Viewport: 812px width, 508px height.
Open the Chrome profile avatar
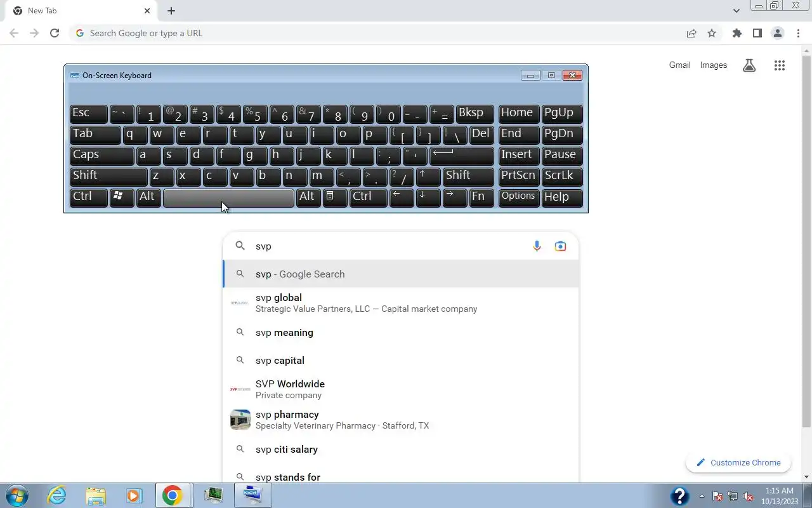777,33
